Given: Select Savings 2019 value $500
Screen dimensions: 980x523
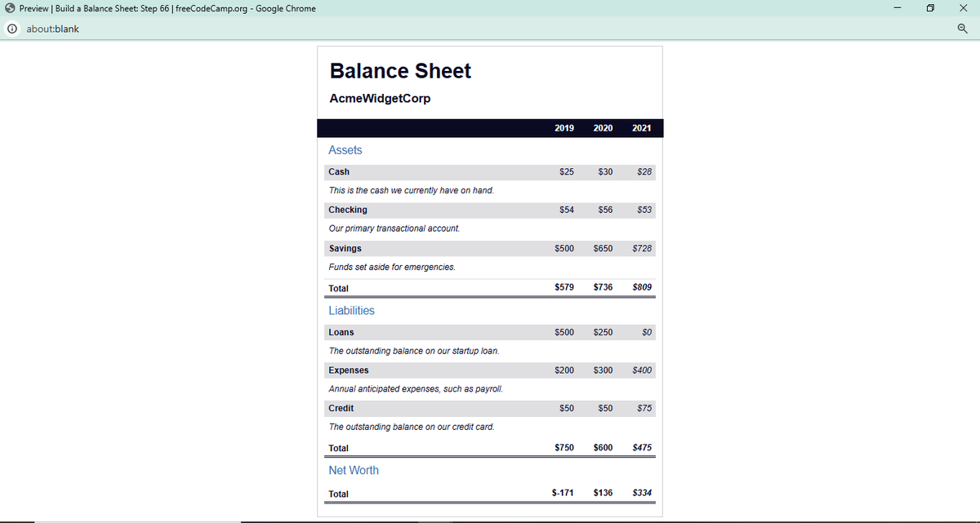Looking at the screenshot, I should click(x=564, y=248).
